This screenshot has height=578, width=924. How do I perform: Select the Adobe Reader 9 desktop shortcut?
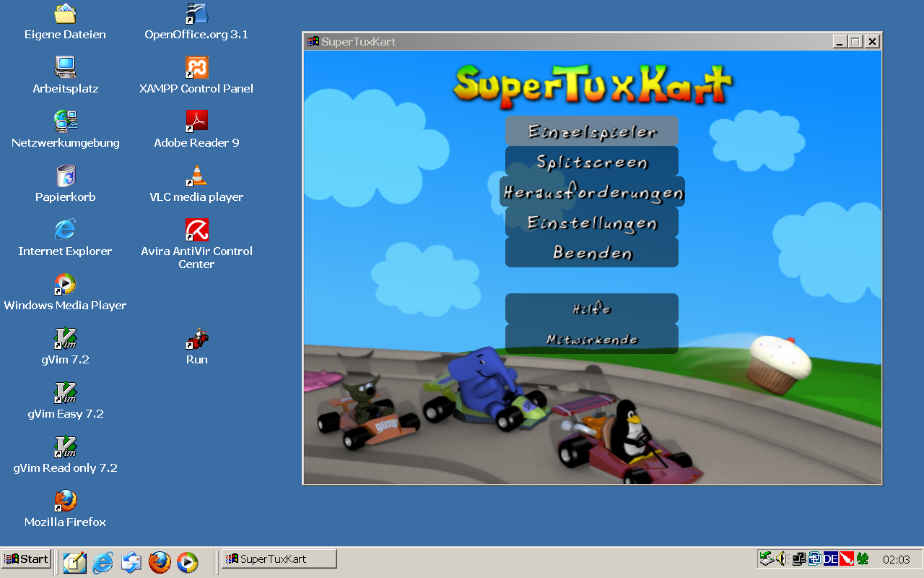click(x=196, y=130)
